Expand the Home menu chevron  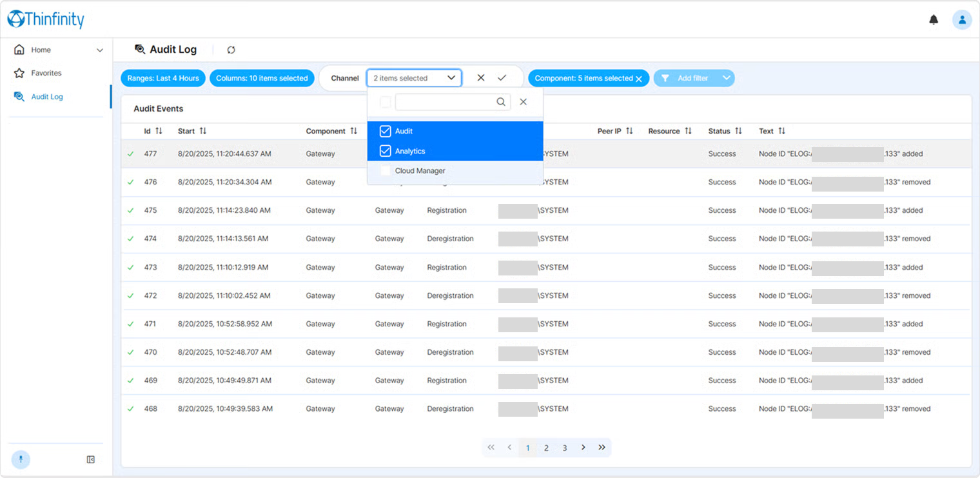coord(99,50)
